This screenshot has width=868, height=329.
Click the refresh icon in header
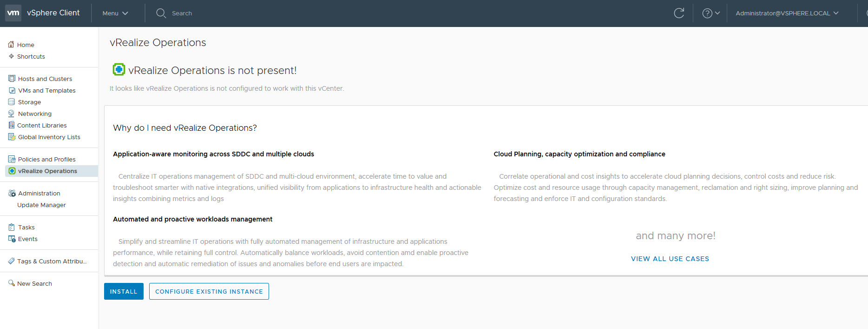tap(679, 13)
